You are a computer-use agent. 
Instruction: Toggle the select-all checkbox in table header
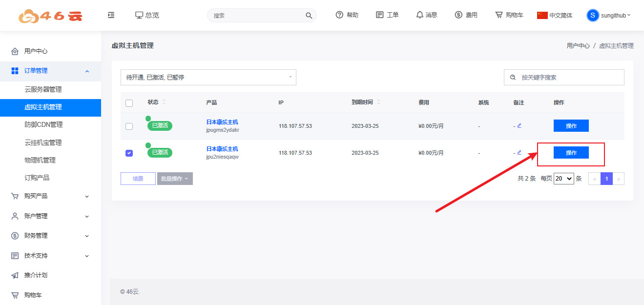pyautogui.click(x=129, y=103)
